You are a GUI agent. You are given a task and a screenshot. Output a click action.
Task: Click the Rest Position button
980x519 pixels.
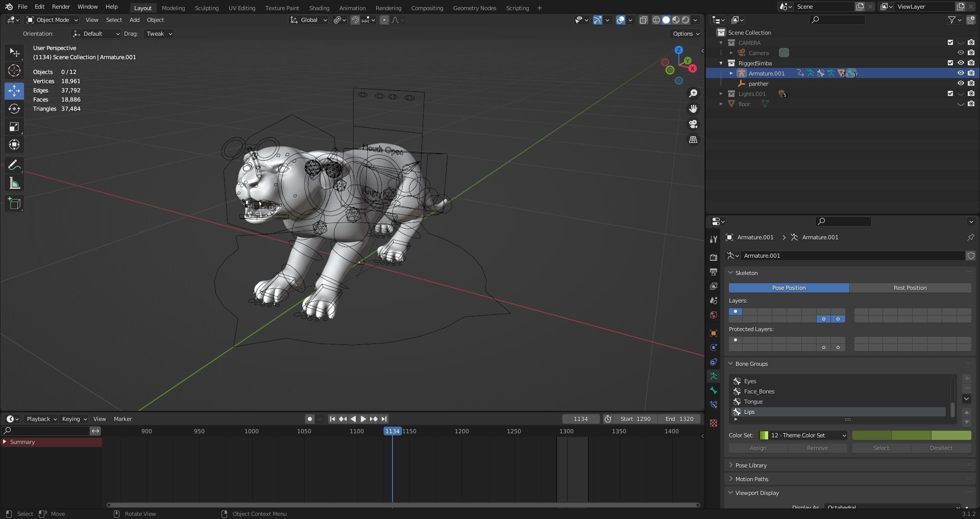(x=910, y=288)
